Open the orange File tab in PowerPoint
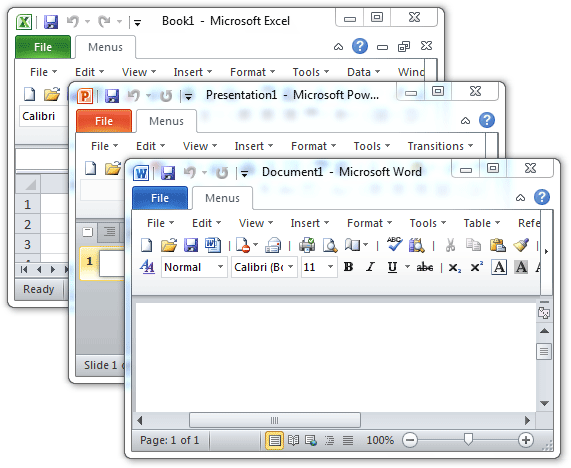 coord(104,121)
